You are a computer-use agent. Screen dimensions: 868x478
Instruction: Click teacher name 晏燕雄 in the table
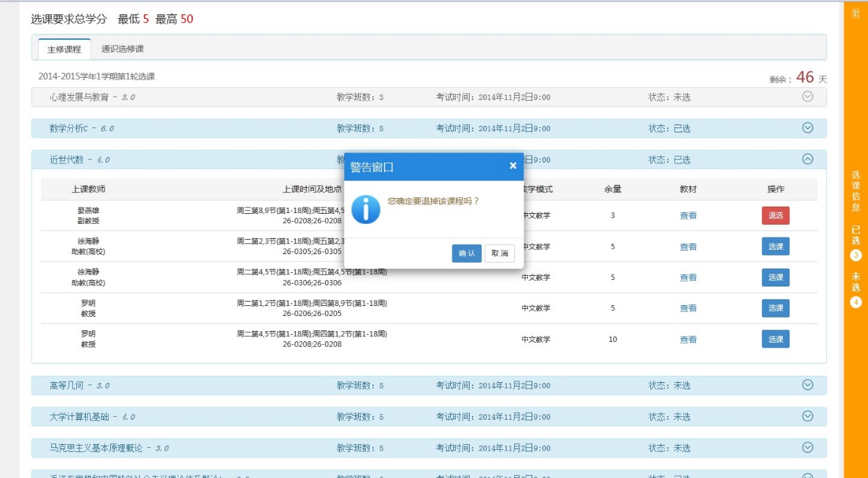point(89,210)
